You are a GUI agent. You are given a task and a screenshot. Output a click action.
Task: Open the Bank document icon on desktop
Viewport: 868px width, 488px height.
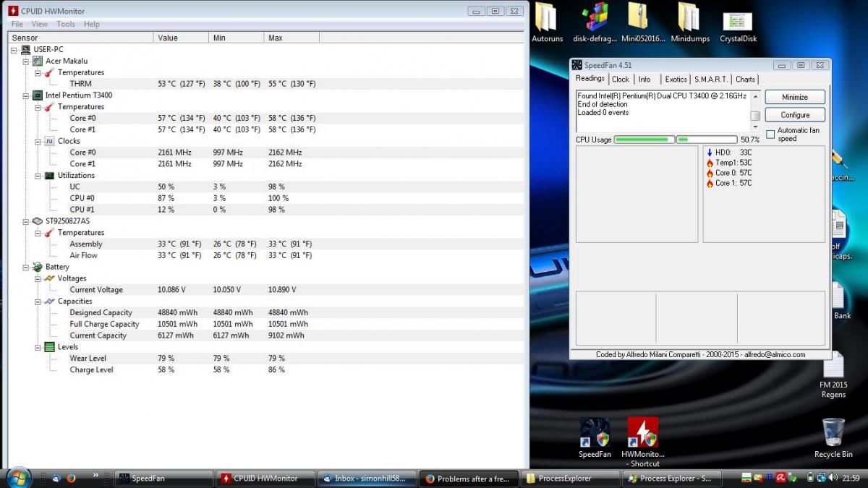pos(839,300)
